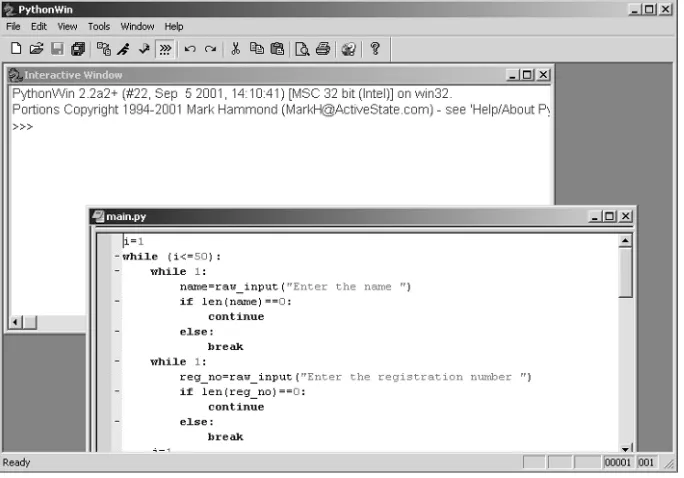Click the Print printer icon

(323, 49)
